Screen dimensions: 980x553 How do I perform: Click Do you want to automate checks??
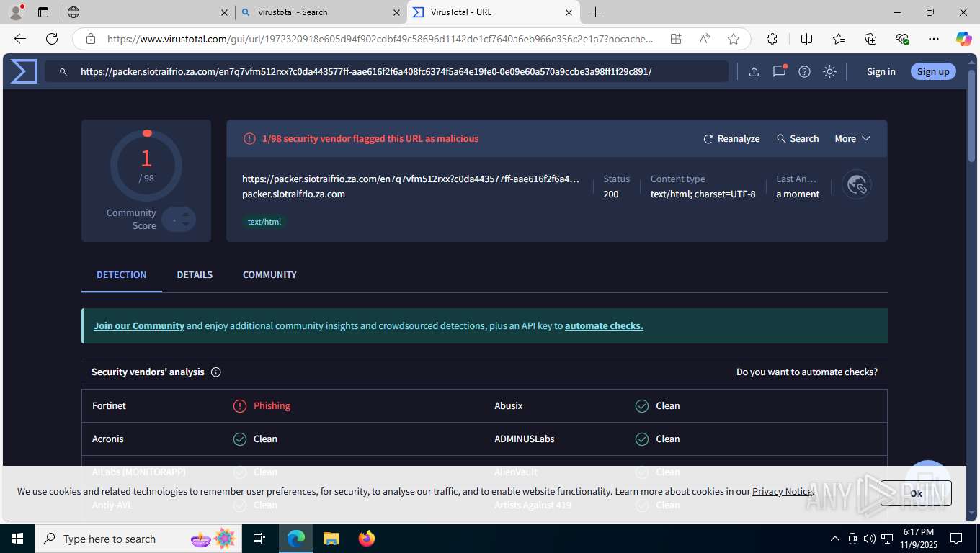click(807, 372)
